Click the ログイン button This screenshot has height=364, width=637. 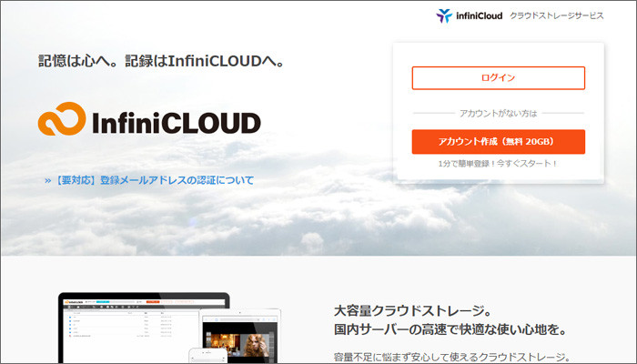coord(498,78)
